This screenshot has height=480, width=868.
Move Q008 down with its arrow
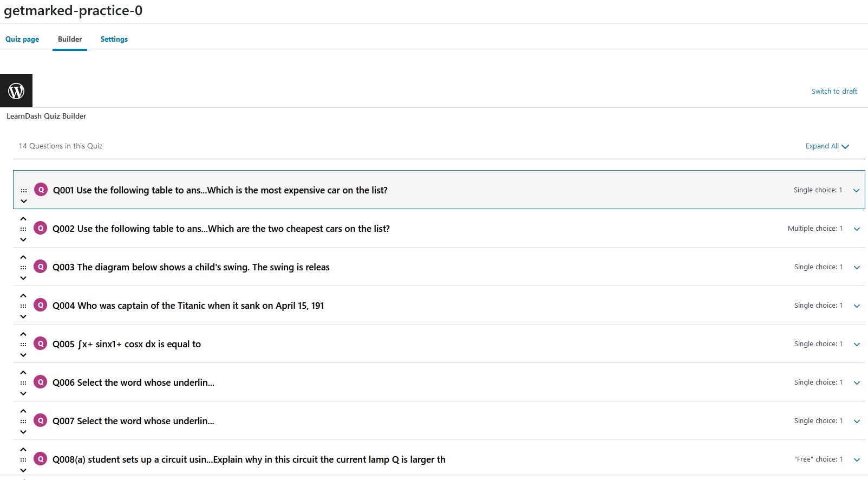tap(23, 470)
